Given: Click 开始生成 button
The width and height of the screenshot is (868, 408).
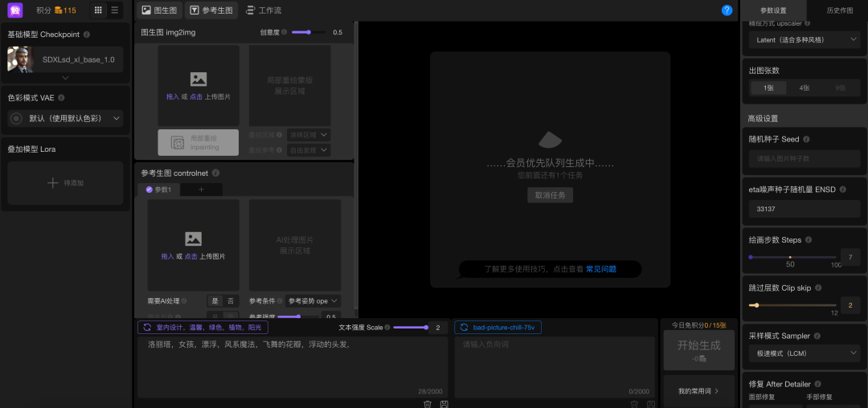Looking at the screenshot, I should pos(699,350).
